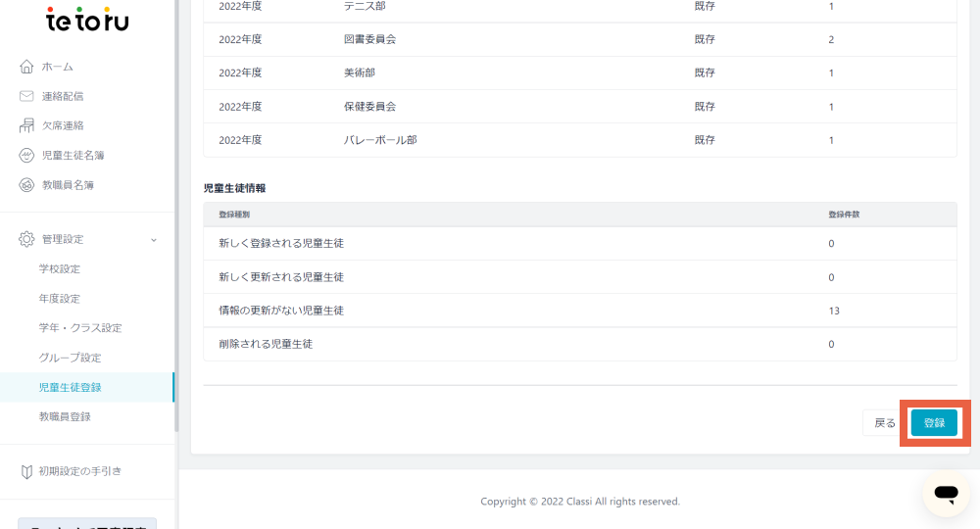This screenshot has height=529, width=980.
Task: Click the 美術部 cell
Action: tap(360, 73)
